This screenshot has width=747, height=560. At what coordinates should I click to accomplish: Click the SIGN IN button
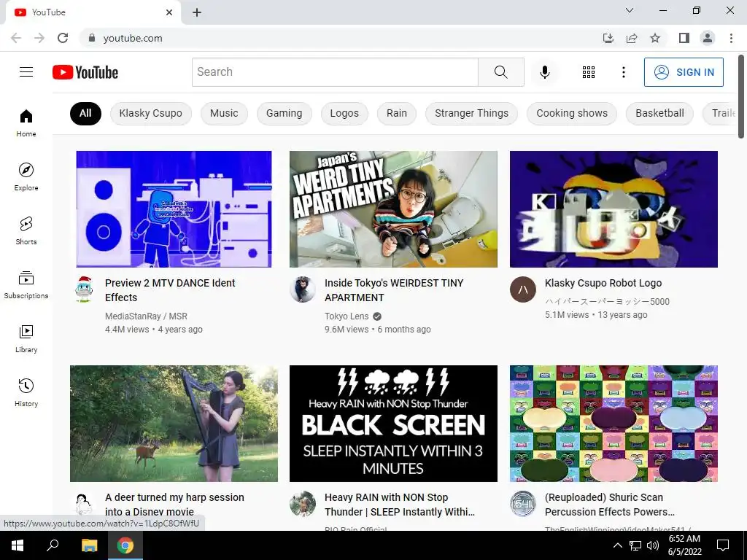pyautogui.click(x=684, y=72)
